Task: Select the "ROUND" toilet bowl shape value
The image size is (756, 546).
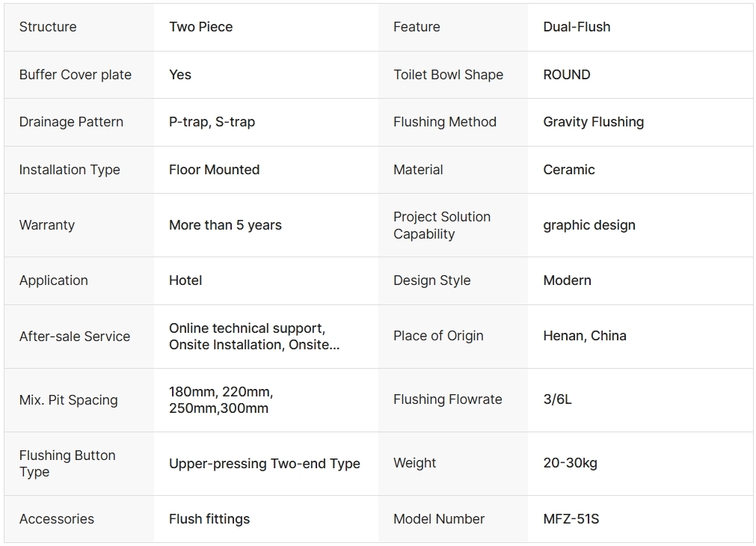Action: click(x=566, y=75)
